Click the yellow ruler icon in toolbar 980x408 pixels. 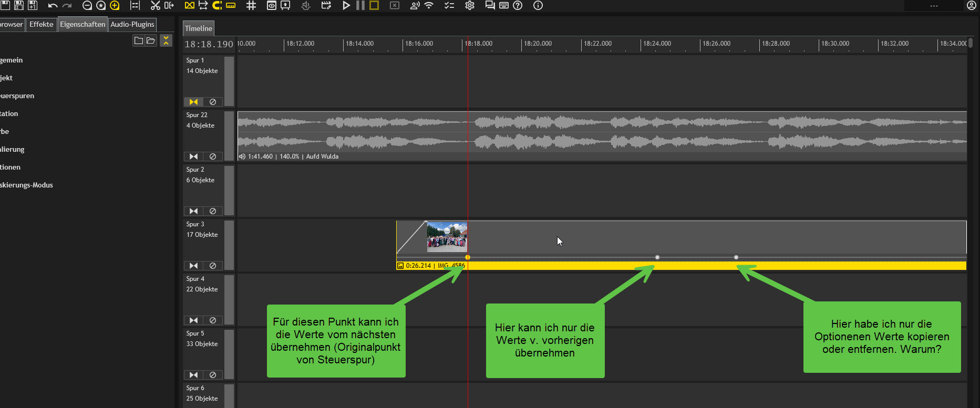(231, 6)
